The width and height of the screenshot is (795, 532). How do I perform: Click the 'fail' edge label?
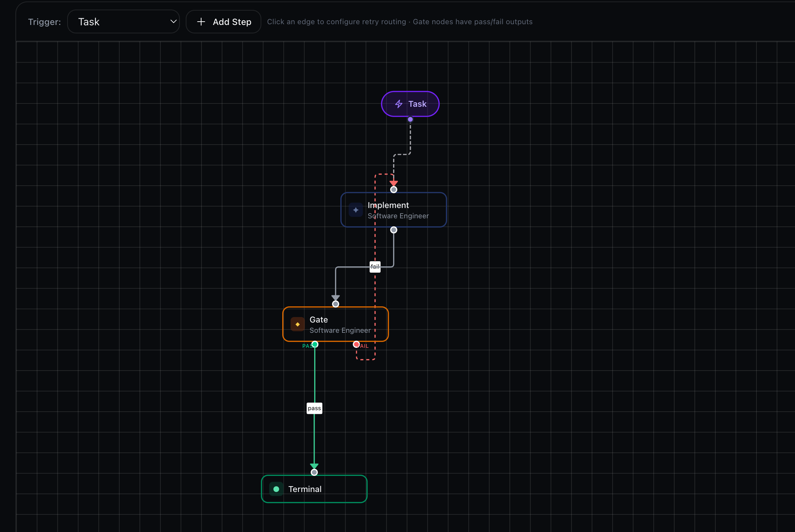[375, 267]
